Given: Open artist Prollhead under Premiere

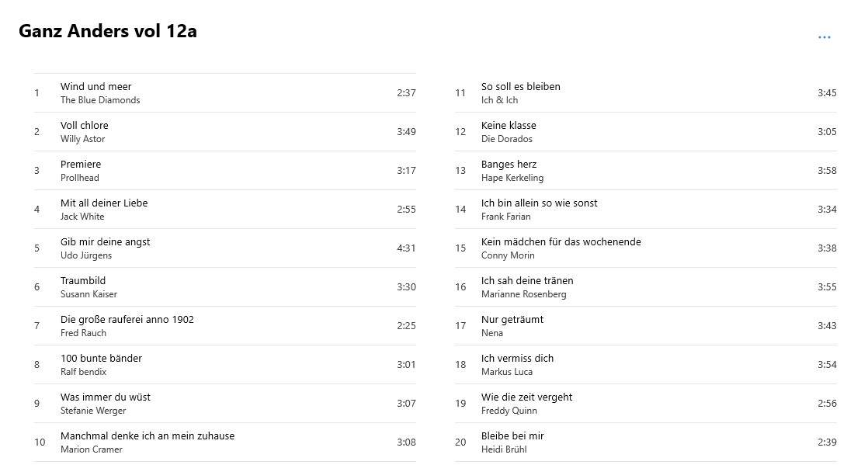Looking at the screenshot, I should click(80, 178).
